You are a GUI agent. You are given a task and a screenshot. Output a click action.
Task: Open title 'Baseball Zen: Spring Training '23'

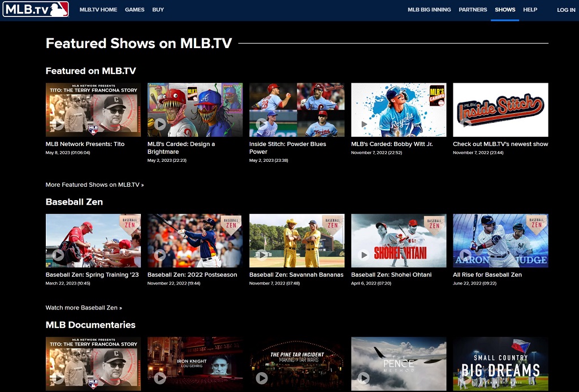pyautogui.click(x=92, y=274)
